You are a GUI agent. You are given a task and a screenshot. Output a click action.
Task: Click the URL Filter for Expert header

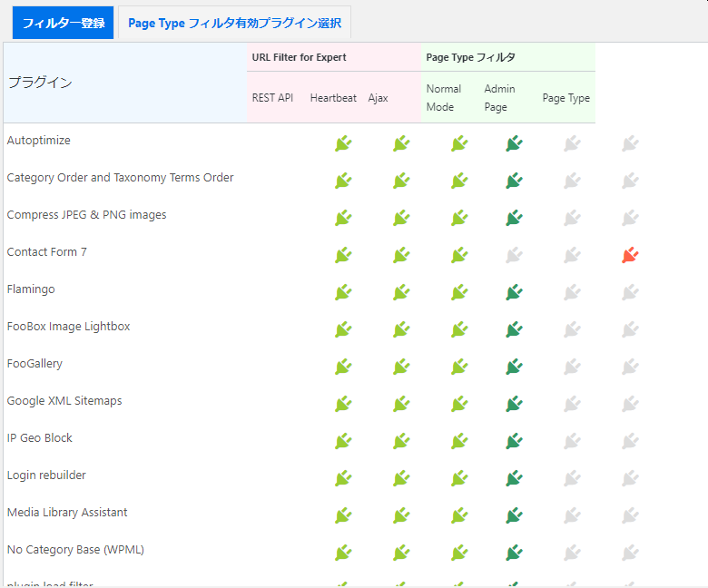(x=299, y=57)
